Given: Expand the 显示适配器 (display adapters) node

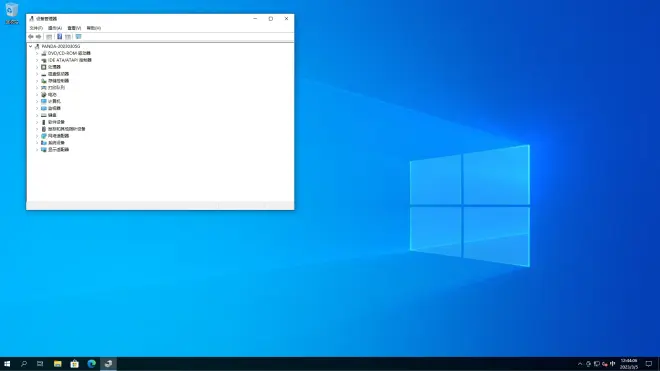Looking at the screenshot, I should [37, 149].
